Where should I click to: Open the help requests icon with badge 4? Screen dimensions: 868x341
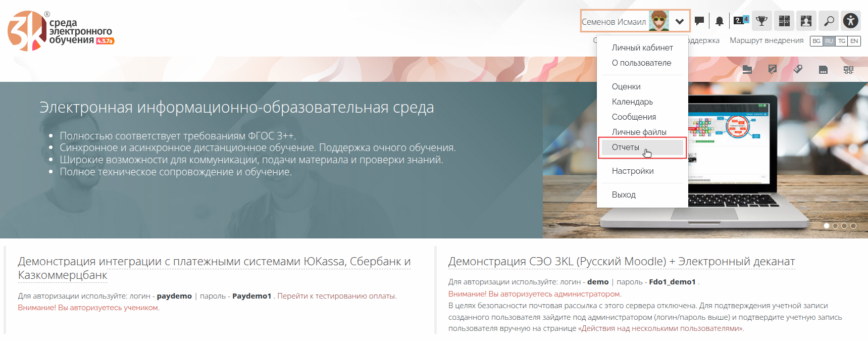coord(741,21)
